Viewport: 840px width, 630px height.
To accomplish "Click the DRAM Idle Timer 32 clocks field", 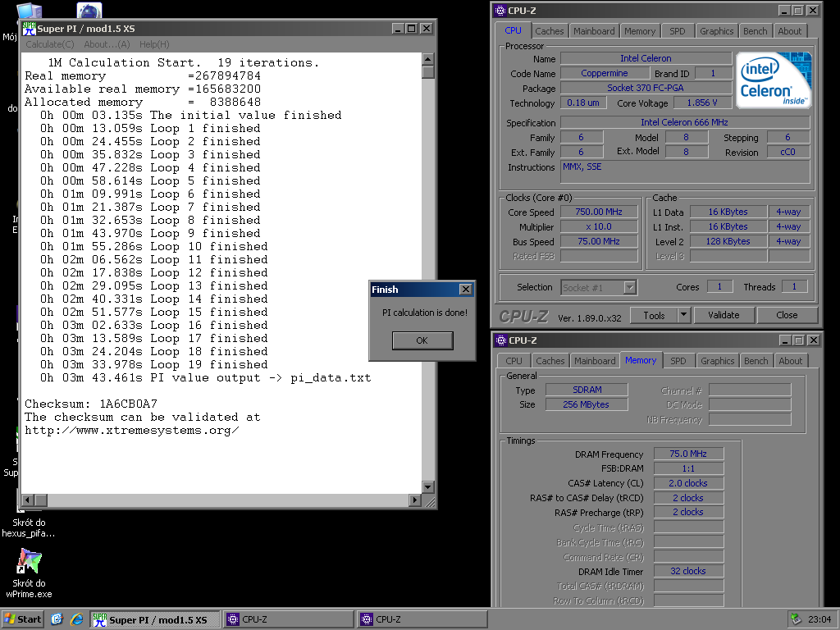I will pos(688,571).
